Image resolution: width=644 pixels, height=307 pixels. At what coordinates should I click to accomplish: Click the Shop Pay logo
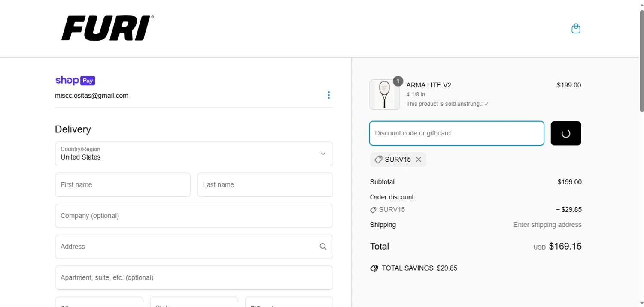(75, 80)
